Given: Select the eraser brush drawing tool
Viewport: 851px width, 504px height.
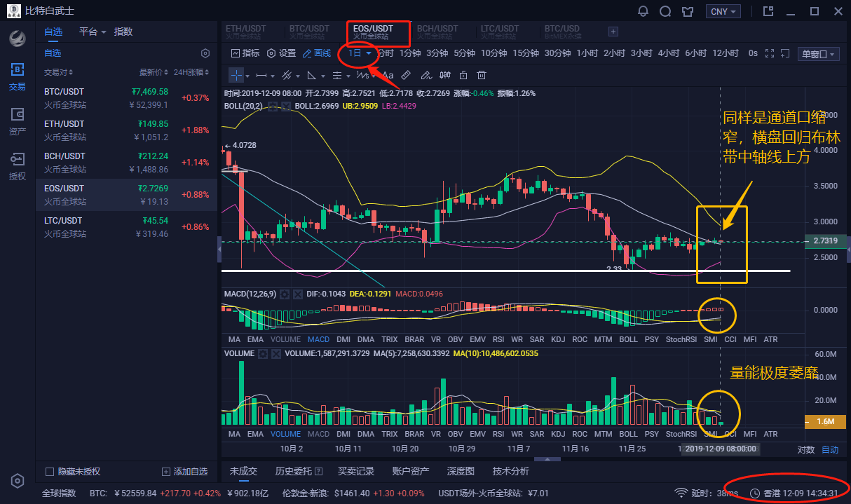Looking at the screenshot, I should 425,75.
